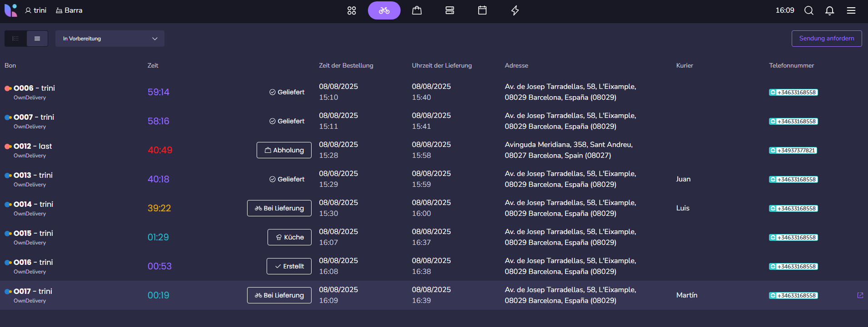Image resolution: width=868 pixels, height=327 pixels.
Task: Click the status dot of order 0006
Action: (x=8, y=88)
